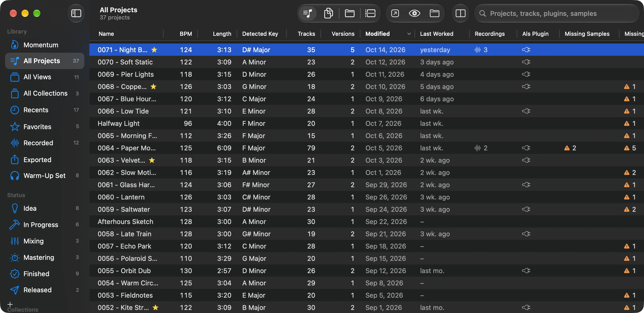Open the Exported sidebar item
The image size is (644, 313).
tap(45, 160)
